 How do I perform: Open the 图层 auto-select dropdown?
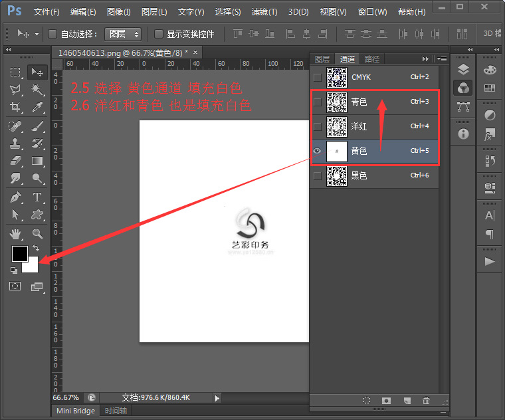click(123, 34)
